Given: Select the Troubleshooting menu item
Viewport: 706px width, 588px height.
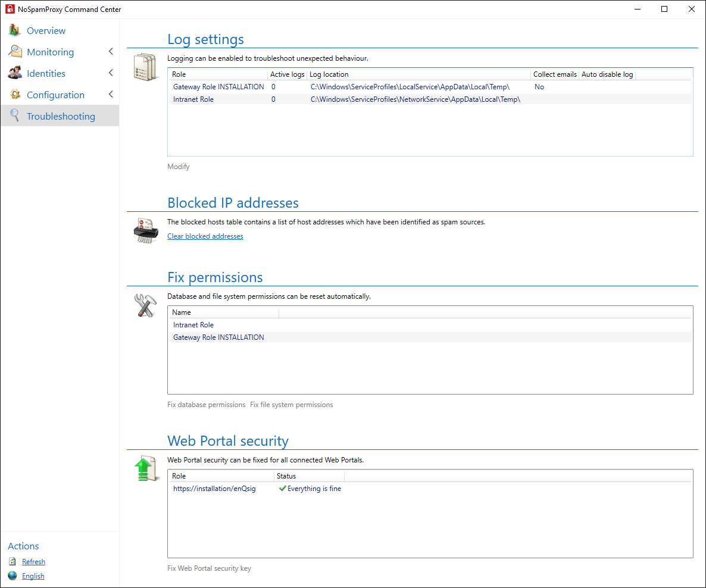Looking at the screenshot, I should coord(60,115).
